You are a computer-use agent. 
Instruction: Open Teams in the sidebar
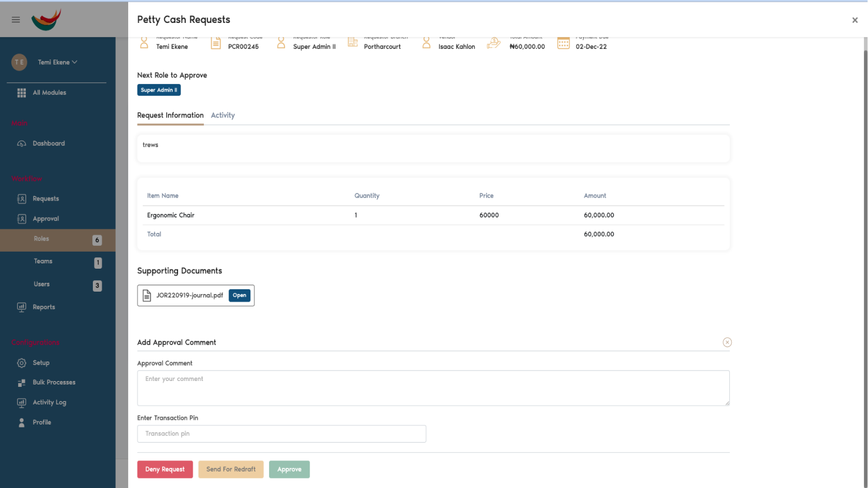pos(43,261)
